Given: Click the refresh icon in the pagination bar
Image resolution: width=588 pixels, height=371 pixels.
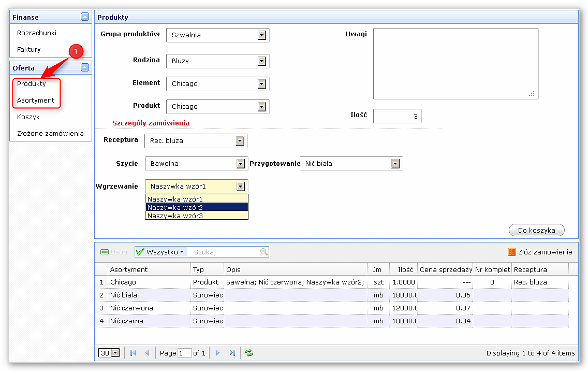Looking at the screenshot, I should pos(249,353).
